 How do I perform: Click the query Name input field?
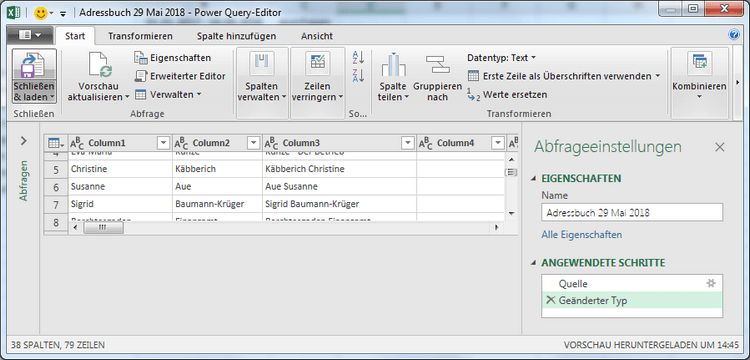pyautogui.click(x=632, y=212)
